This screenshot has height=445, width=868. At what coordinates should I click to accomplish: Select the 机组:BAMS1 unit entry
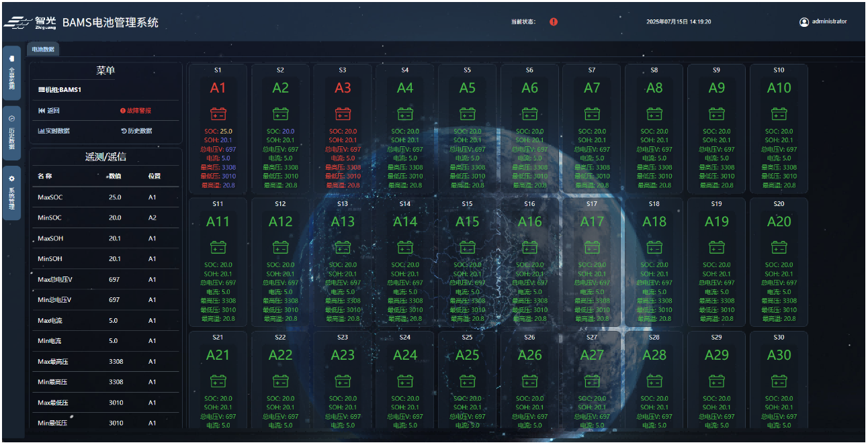60,89
